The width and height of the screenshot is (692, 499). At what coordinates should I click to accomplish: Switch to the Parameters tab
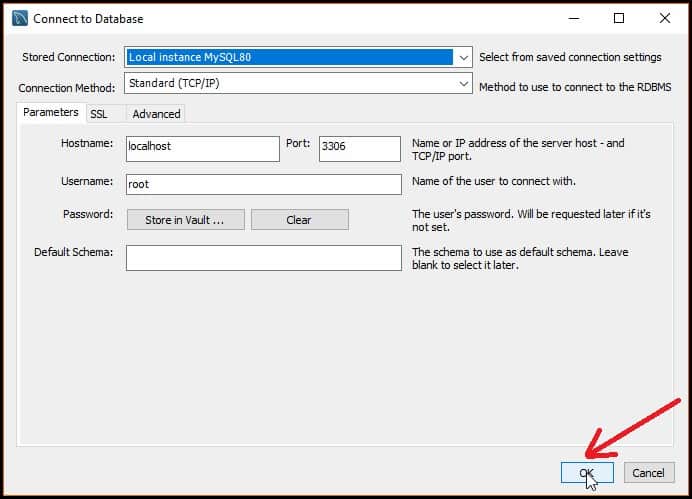click(51, 113)
